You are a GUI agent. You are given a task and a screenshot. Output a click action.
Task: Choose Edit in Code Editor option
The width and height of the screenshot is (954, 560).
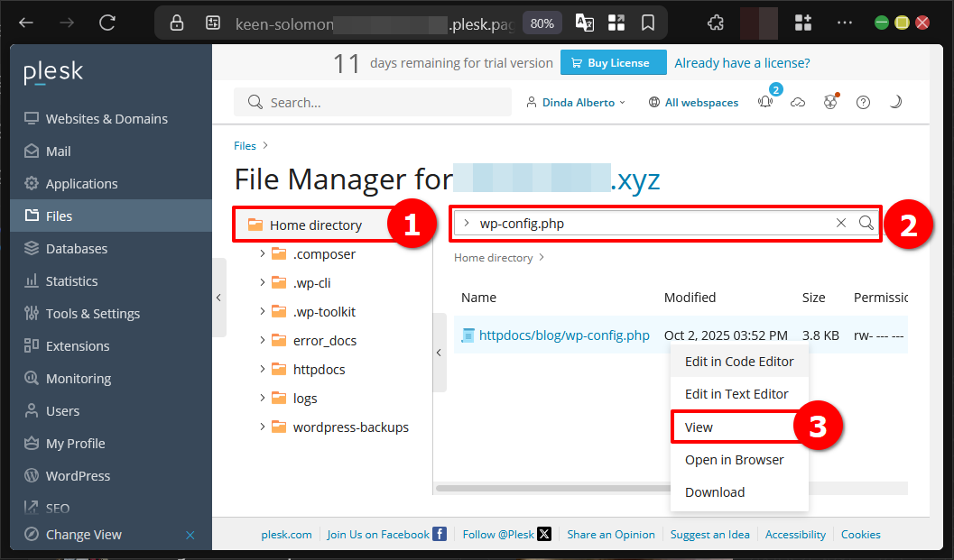pos(738,362)
